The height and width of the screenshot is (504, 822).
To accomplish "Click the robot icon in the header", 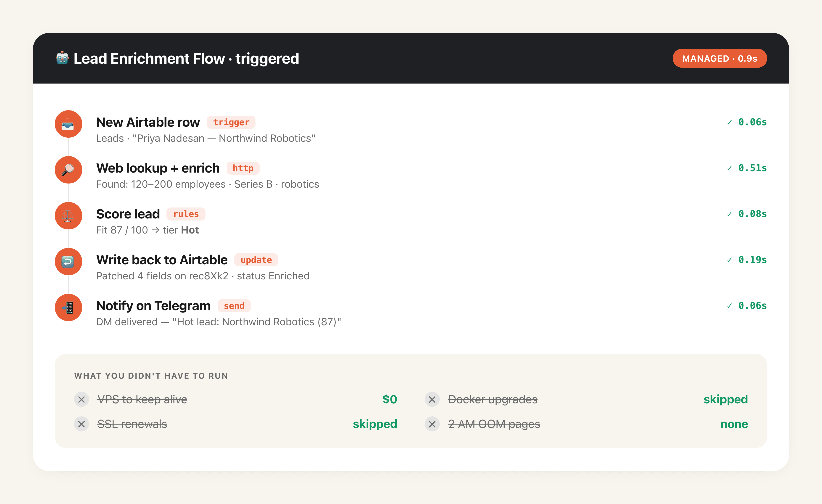I will (x=62, y=58).
